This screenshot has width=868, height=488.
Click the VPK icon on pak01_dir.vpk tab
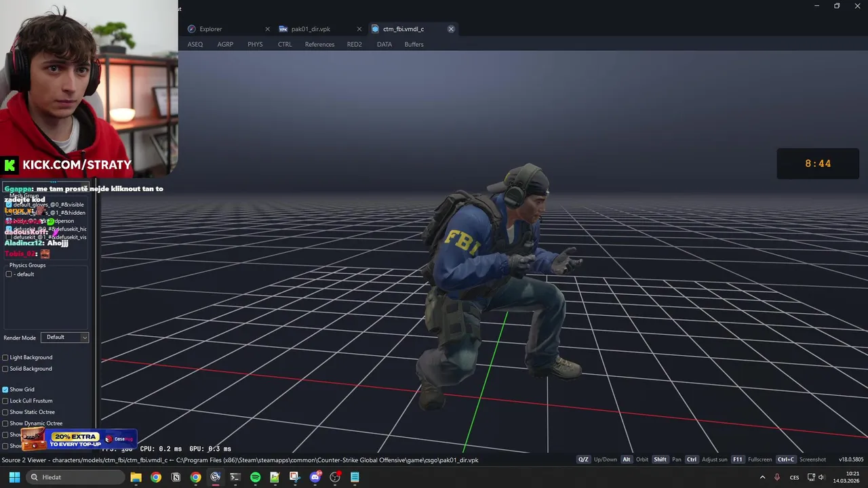(x=283, y=29)
